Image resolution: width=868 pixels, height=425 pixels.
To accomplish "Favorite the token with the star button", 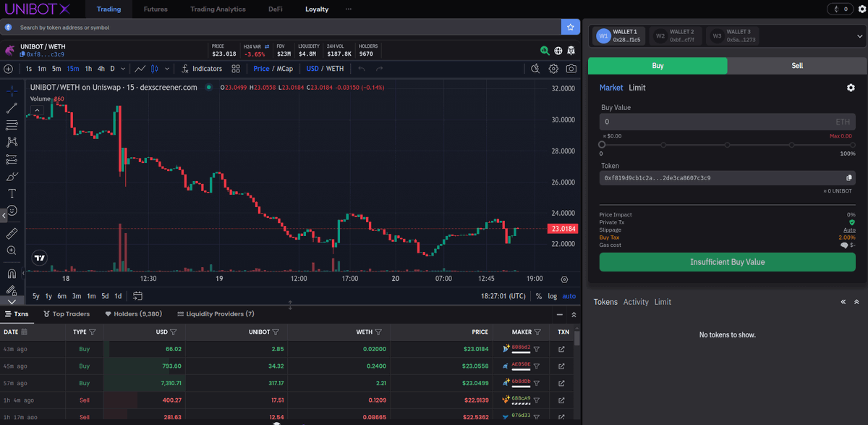I will [571, 27].
